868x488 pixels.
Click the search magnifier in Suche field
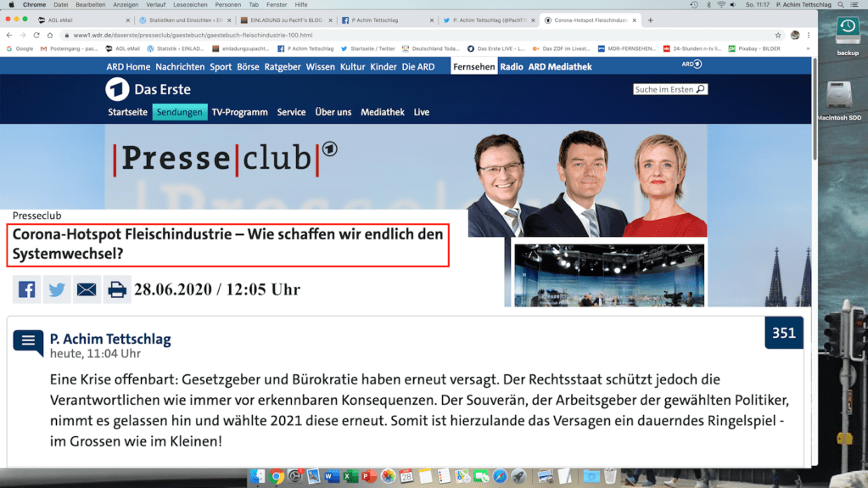point(700,89)
